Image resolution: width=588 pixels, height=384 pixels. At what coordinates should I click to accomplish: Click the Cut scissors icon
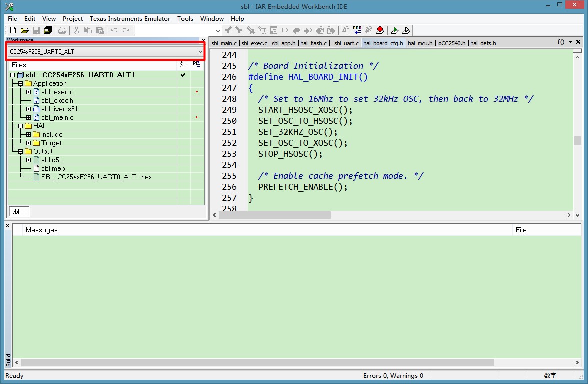coord(76,30)
